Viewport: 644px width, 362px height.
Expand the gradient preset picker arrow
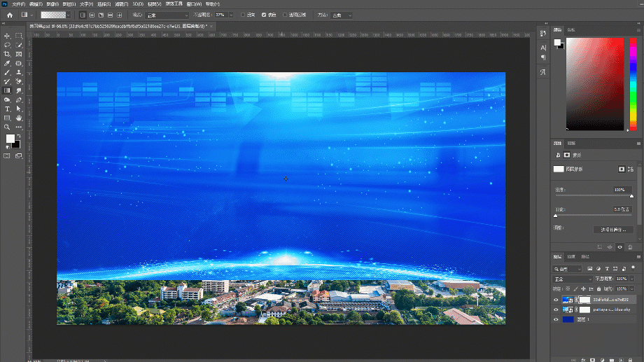point(68,15)
